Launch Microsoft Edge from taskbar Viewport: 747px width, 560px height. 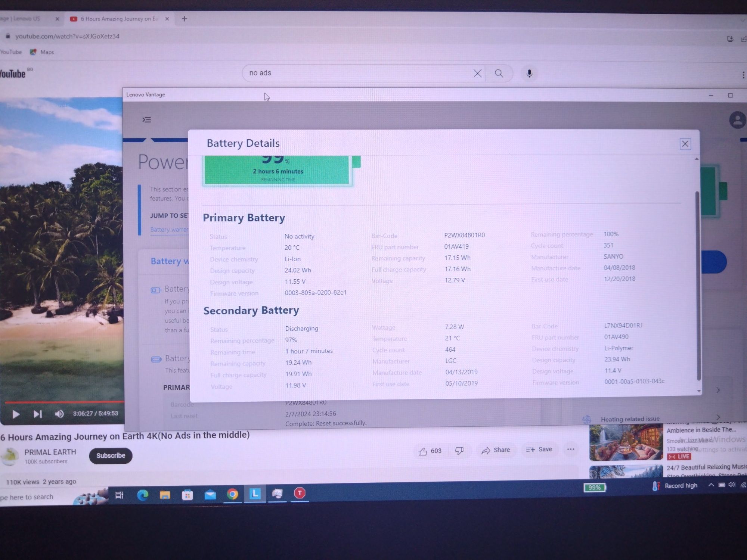[x=142, y=495]
